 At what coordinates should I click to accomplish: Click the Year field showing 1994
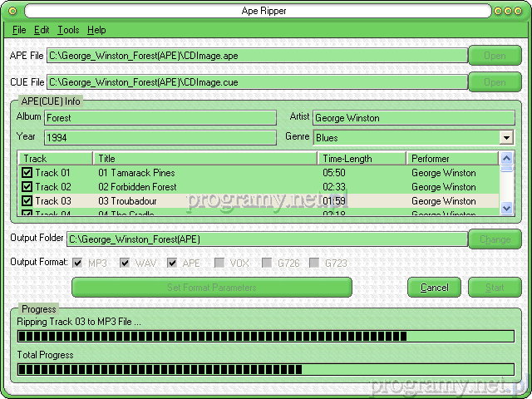coord(160,137)
